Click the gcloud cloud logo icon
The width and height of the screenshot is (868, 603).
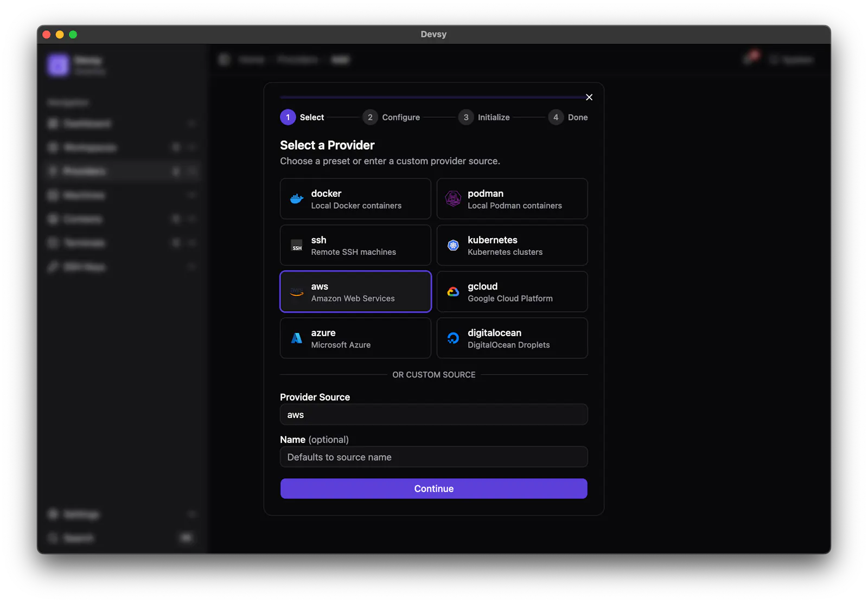(x=453, y=292)
